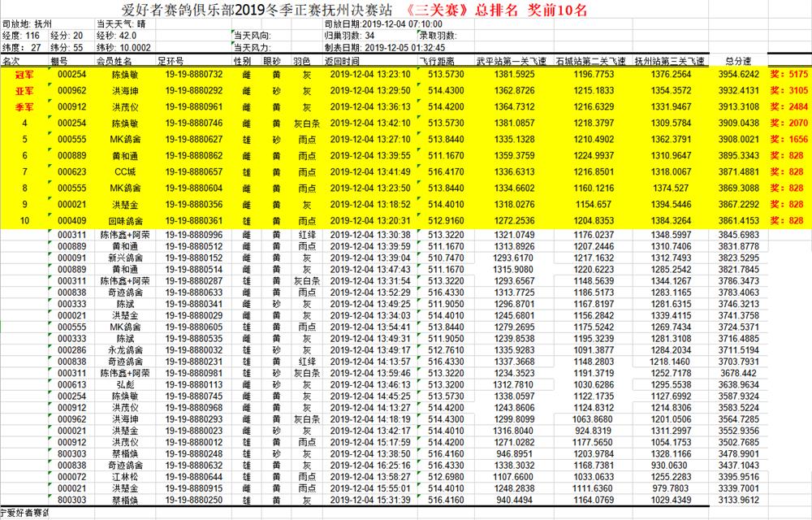Select prize cell 奖: 1656
This screenshot has width=812, height=520.
788,139
